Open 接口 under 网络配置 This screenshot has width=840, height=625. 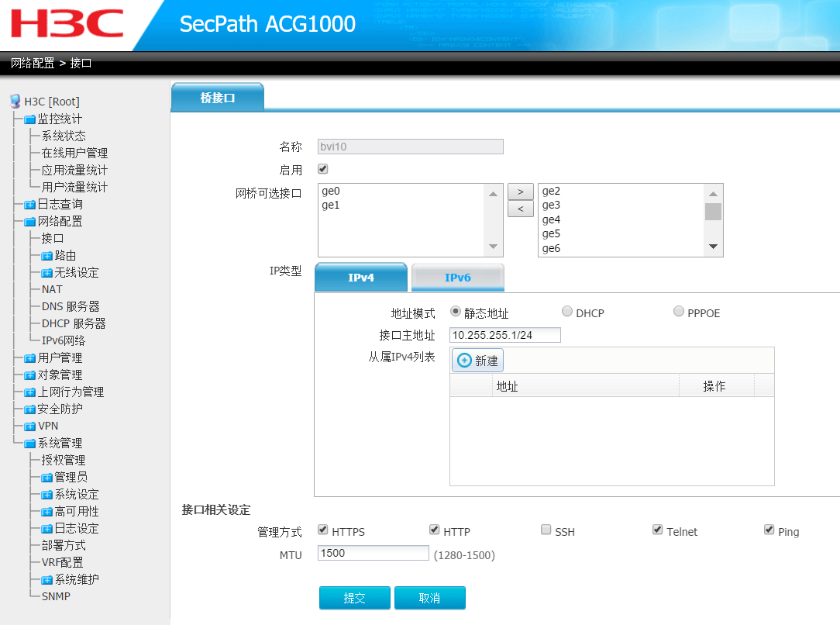(x=53, y=239)
